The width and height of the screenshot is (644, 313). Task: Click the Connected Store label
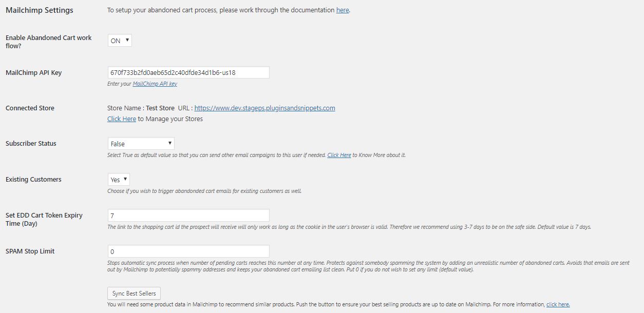pyautogui.click(x=30, y=108)
